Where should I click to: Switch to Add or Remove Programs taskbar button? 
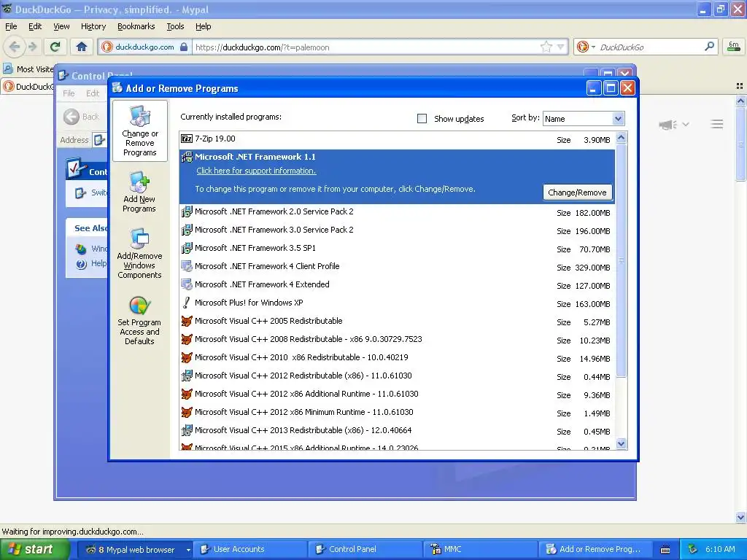click(x=595, y=550)
